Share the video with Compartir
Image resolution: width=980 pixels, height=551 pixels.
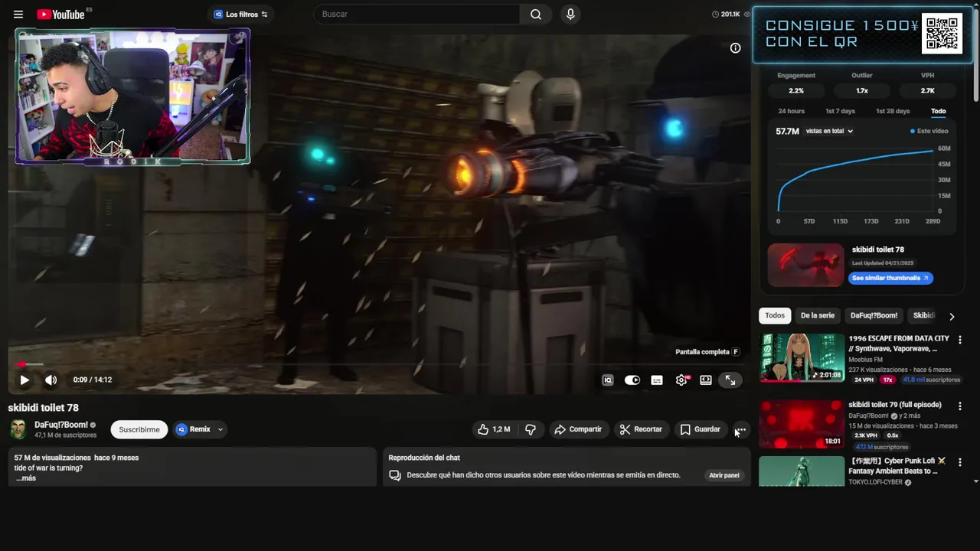point(578,429)
